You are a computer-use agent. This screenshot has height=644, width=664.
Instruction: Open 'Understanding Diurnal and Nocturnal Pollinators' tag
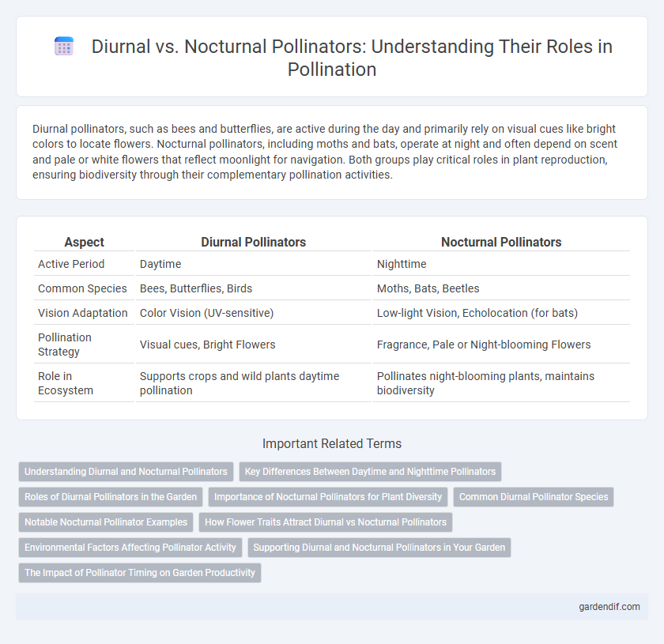tap(126, 472)
